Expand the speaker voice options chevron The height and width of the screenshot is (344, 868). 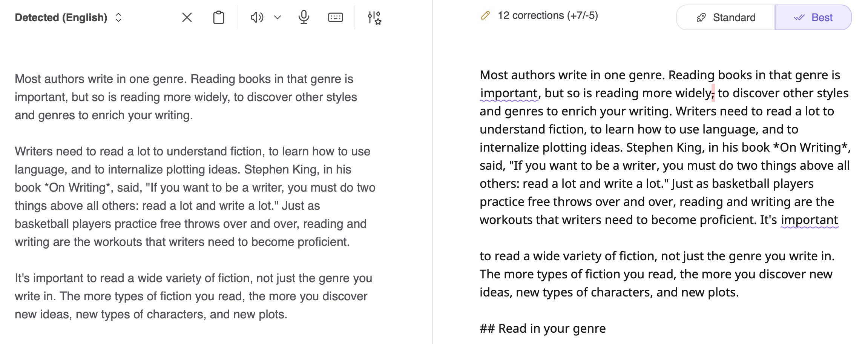coord(278,17)
